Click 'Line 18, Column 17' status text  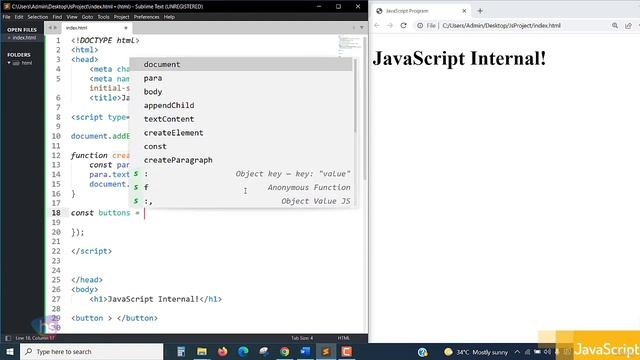(35, 338)
